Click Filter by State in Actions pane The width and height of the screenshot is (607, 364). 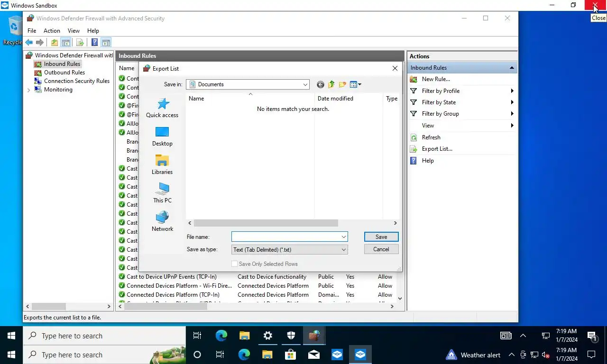439,102
